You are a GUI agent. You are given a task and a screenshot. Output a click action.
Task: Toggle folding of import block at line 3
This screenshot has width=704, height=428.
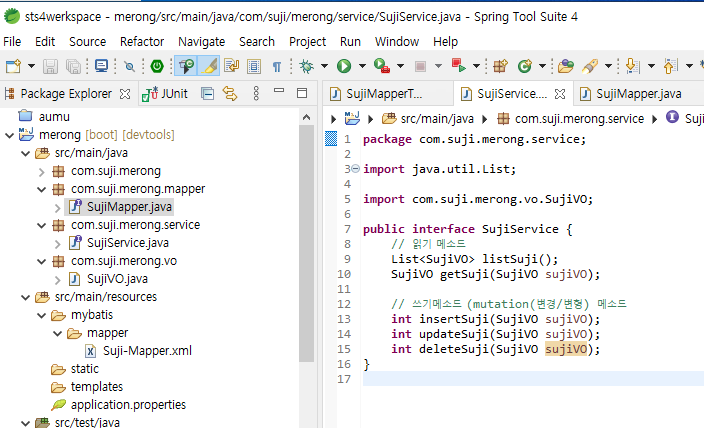pos(355,169)
